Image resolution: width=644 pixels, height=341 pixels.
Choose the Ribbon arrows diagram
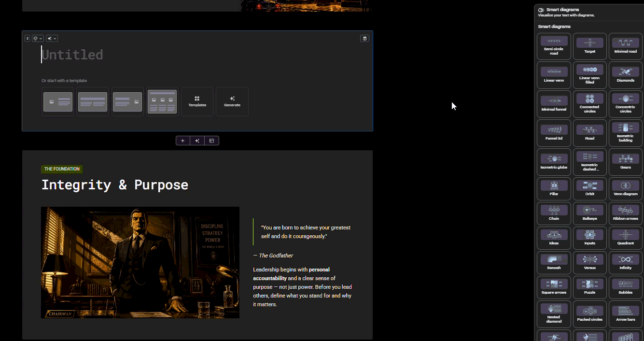(626, 213)
